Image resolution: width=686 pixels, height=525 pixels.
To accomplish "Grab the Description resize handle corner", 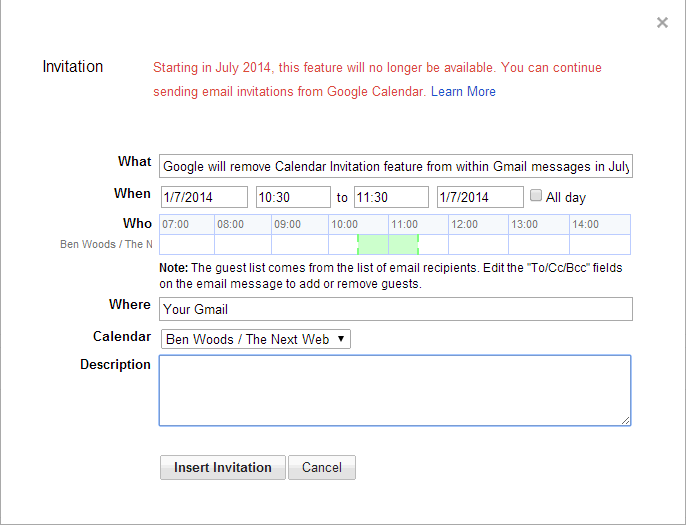I will point(626,420).
